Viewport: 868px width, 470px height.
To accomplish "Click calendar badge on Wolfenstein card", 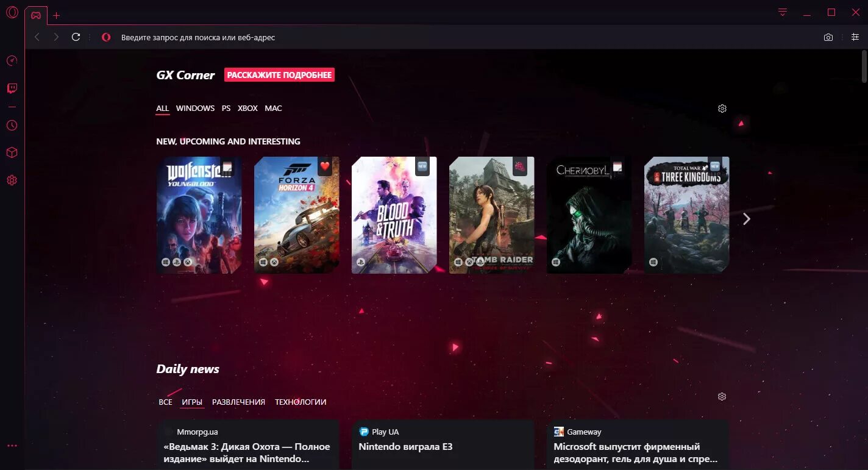I will pos(227,166).
